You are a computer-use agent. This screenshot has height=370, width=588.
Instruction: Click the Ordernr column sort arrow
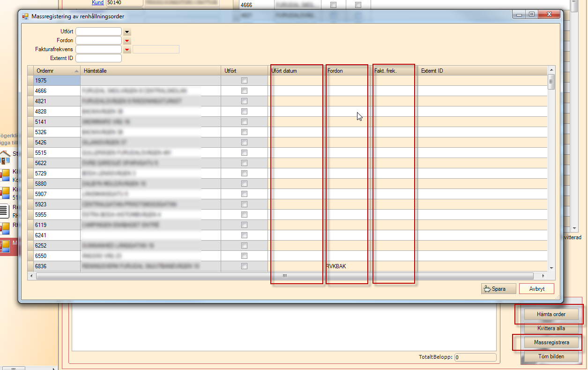76,71
